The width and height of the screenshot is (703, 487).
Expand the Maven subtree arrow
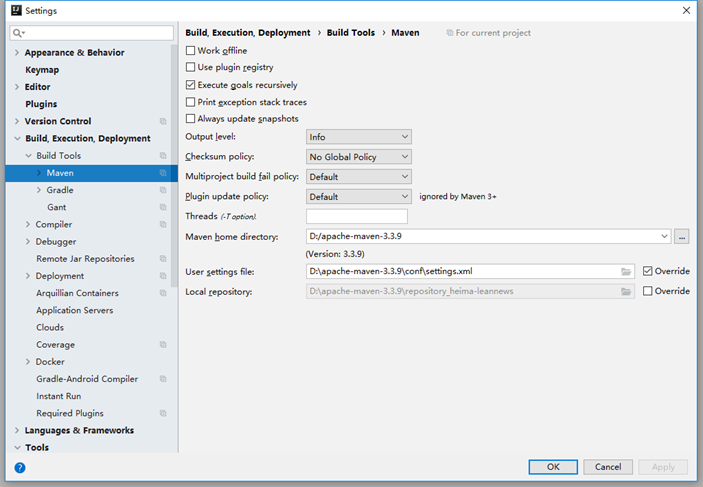coord(39,173)
